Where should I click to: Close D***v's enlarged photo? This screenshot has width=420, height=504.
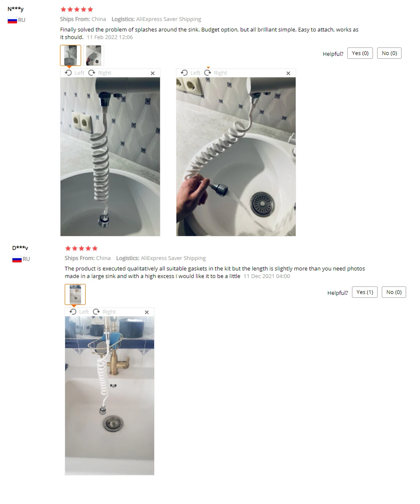point(147,312)
